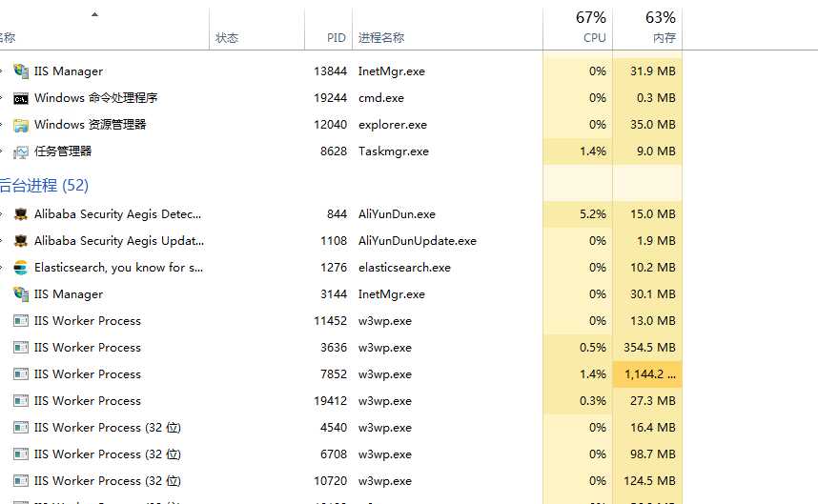Click the 98.7 MB memory cell
818x504 pixels.
click(x=653, y=454)
